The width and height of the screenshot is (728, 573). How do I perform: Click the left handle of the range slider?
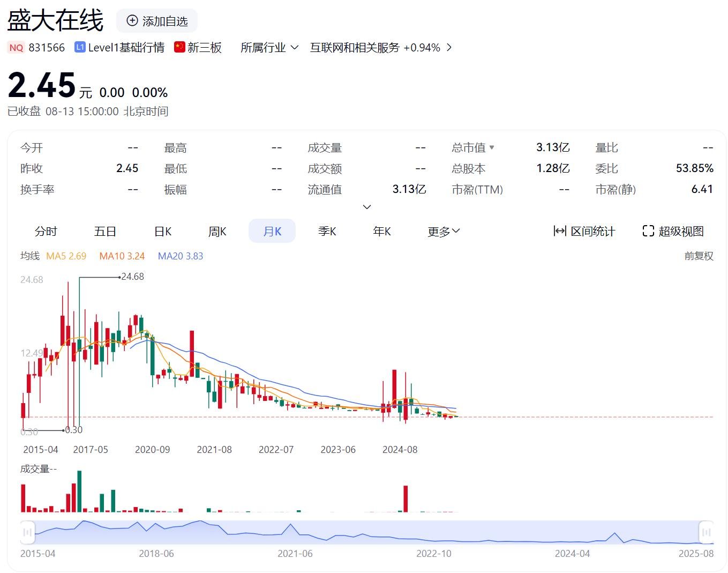(x=27, y=532)
